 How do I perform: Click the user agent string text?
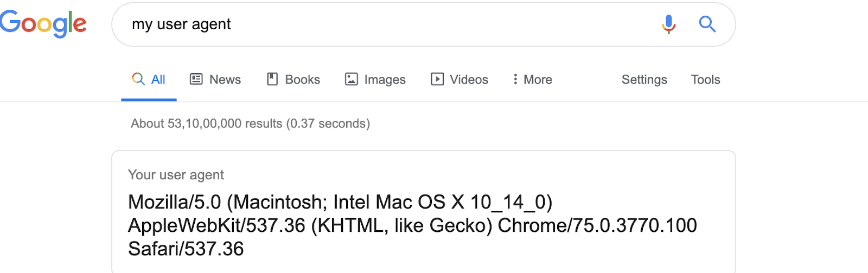[x=412, y=225]
